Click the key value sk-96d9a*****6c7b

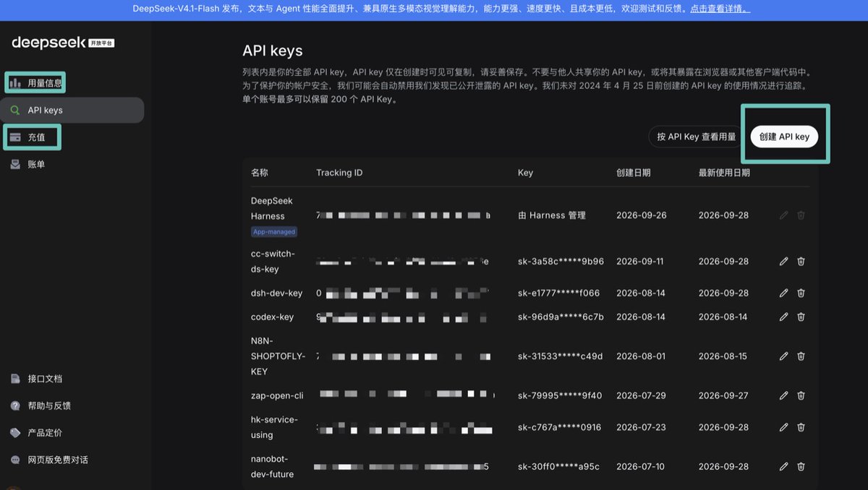pos(561,317)
